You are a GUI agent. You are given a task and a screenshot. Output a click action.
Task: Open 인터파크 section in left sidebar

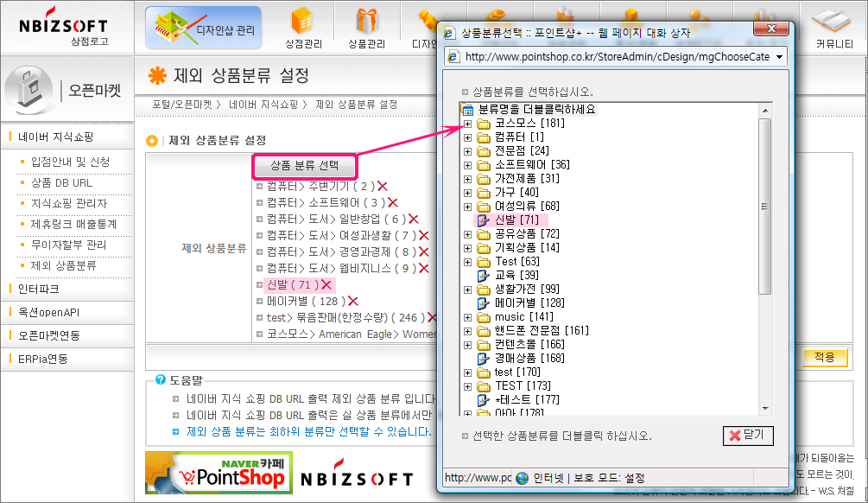click(38, 289)
